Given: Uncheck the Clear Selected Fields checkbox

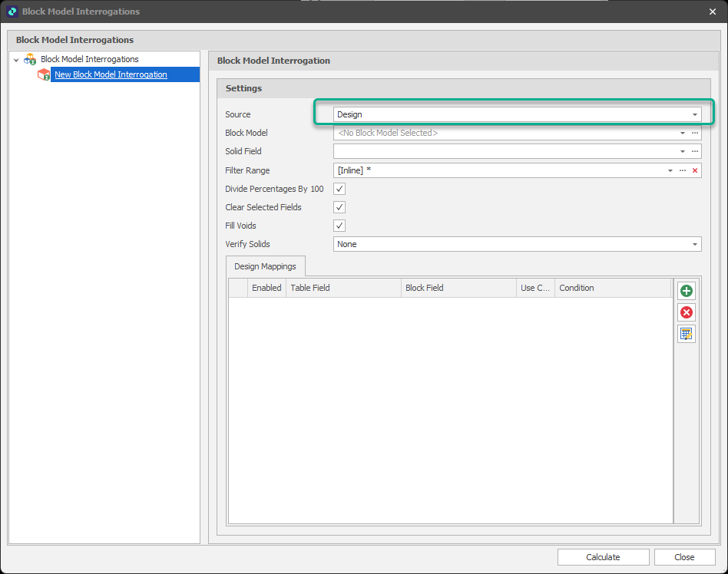Looking at the screenshot, I should pyautogui.click(x=339, y=207).
